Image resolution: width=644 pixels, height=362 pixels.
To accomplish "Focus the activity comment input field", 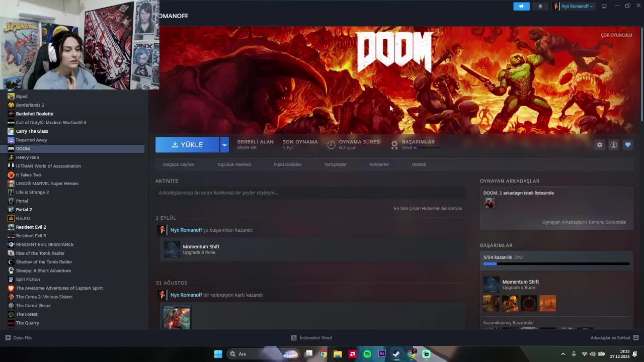I will click(310, 193).
